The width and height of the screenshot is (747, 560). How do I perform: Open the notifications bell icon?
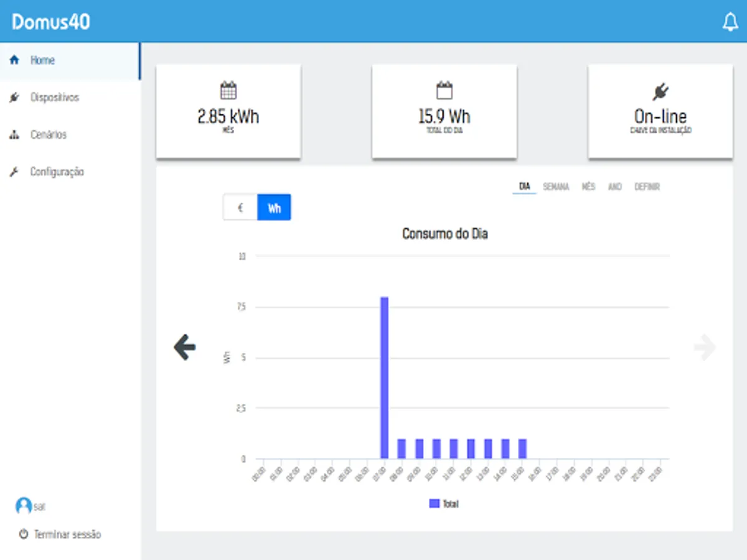coord(730,22)
